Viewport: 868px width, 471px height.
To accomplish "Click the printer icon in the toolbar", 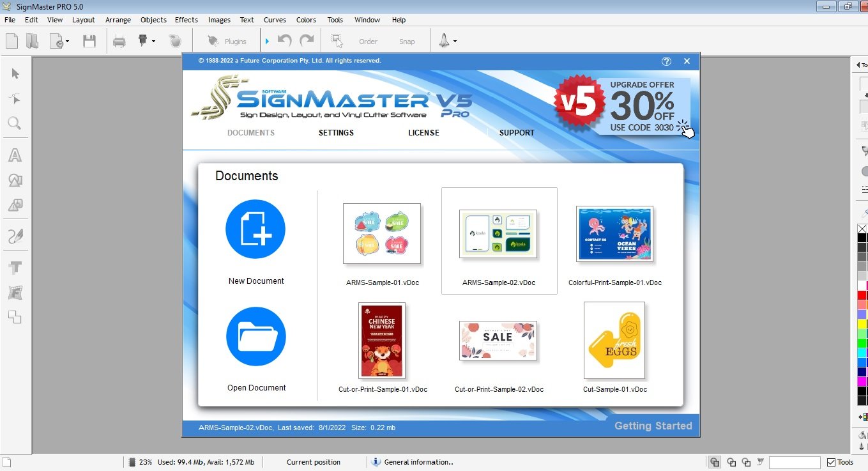I will click(x=119, y=42).
